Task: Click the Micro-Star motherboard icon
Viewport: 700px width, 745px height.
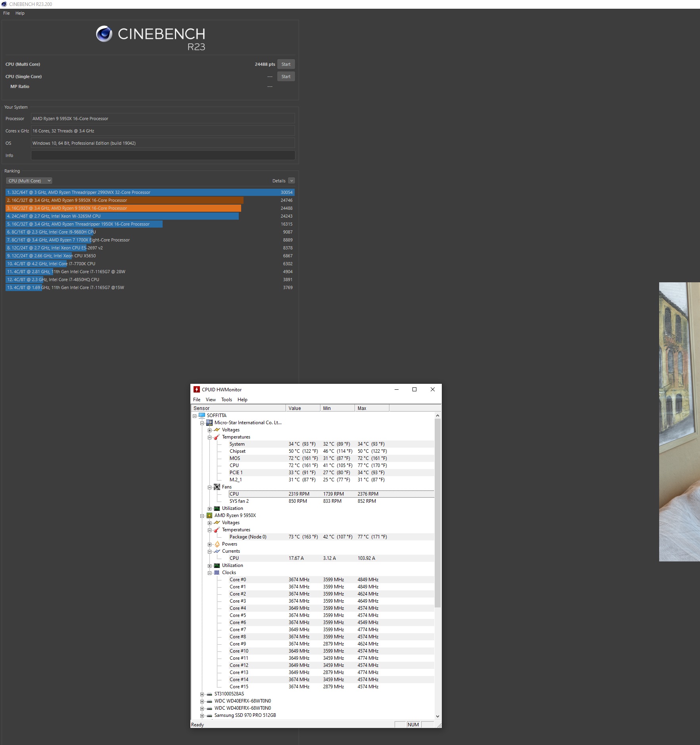Action: click(x=209, y=423)
